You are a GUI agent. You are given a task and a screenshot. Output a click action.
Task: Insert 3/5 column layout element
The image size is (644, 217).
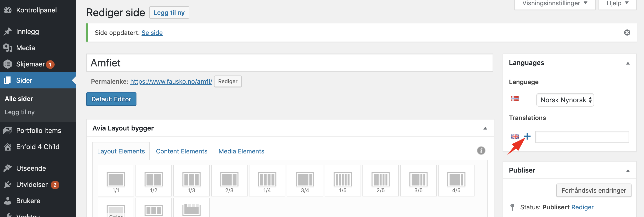point(418,181)
